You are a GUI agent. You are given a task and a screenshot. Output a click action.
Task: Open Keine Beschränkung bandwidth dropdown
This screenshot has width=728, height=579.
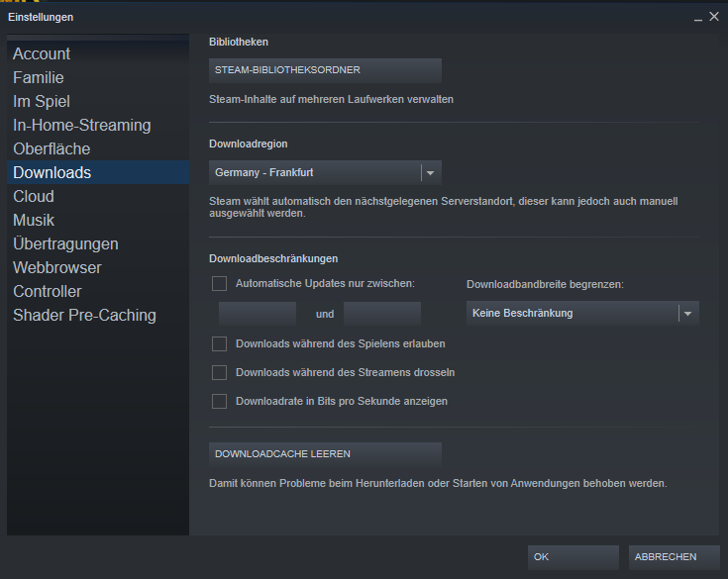pos(582,313)
